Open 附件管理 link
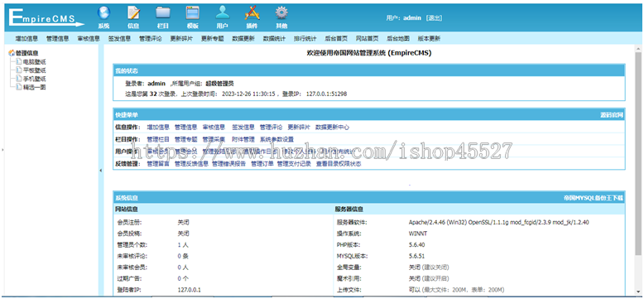 243,139
